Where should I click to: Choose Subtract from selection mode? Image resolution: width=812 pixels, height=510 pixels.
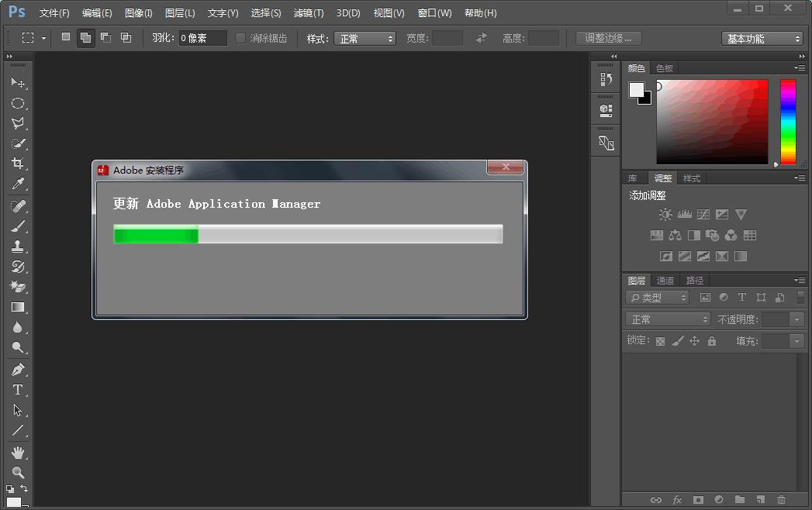point(105,37)
